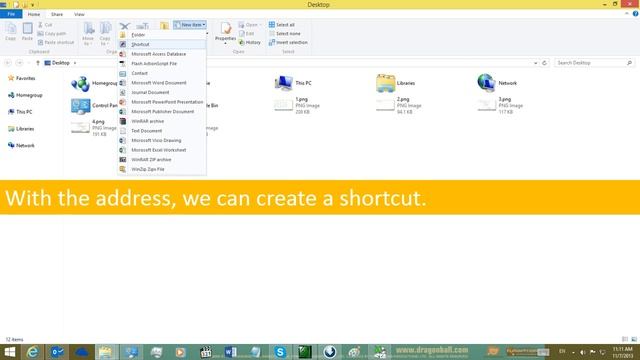This screenshot has width=640, height=360.
Task: Pick Microsoft Access Database entry
Action: pos(162,54)
